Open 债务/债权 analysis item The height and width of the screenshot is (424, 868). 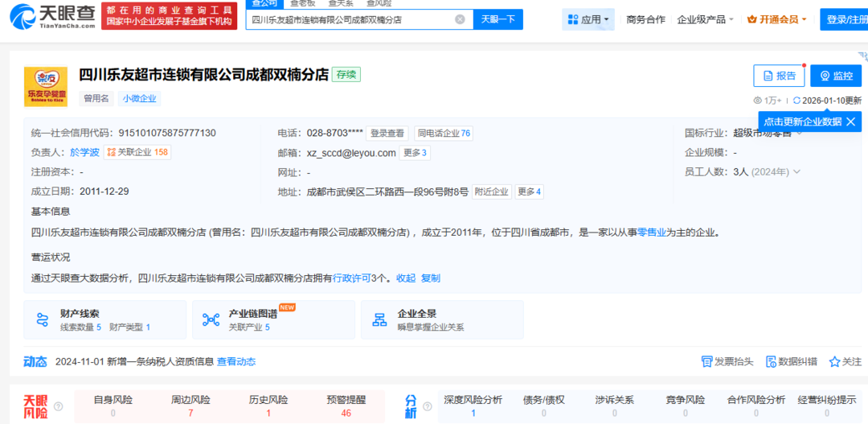pos(543,406)
